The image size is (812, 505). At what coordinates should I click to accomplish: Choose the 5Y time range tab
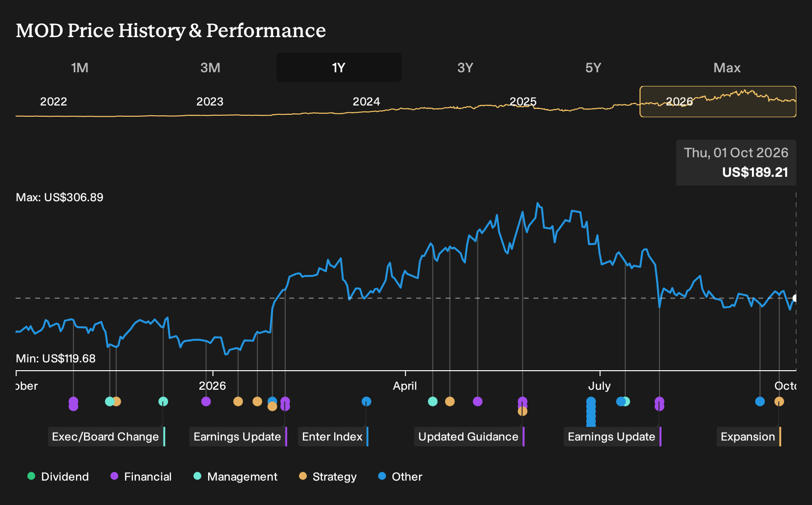tap(593, 67)
